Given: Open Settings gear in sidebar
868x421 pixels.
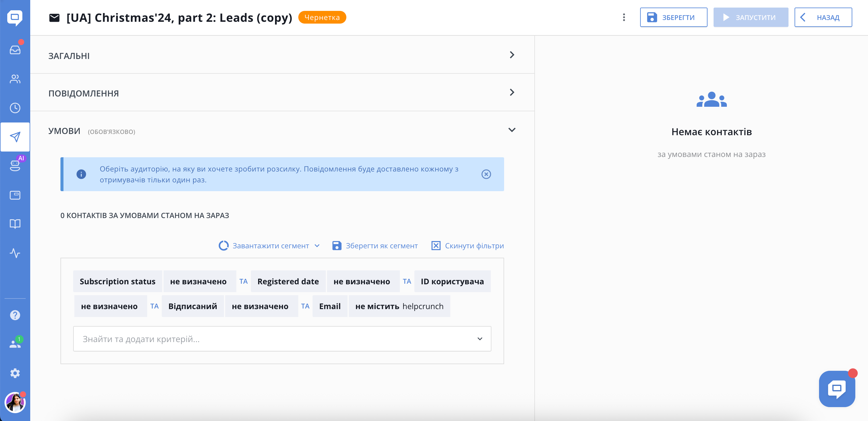Looking at the screenshot, I should click(15, 373).
